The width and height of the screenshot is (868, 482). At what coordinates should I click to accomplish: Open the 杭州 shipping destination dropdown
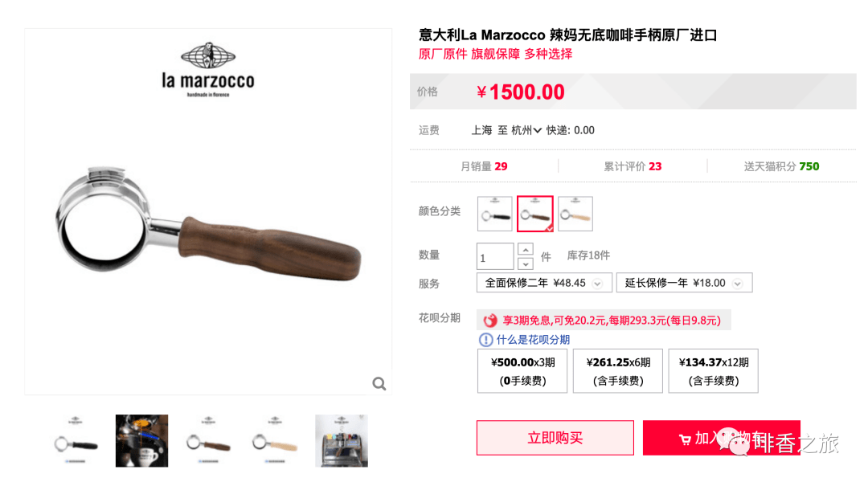pyautogui.click(x=526, y=131)
